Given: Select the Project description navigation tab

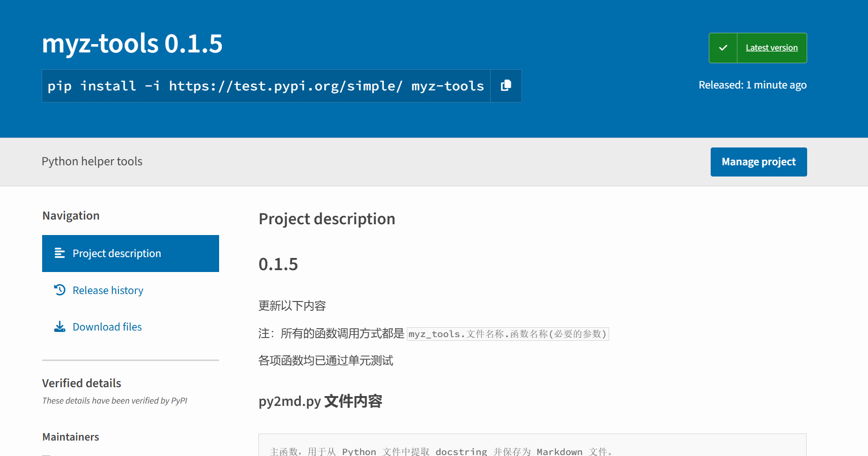Looking at the screenshot, I should (131, 253).
